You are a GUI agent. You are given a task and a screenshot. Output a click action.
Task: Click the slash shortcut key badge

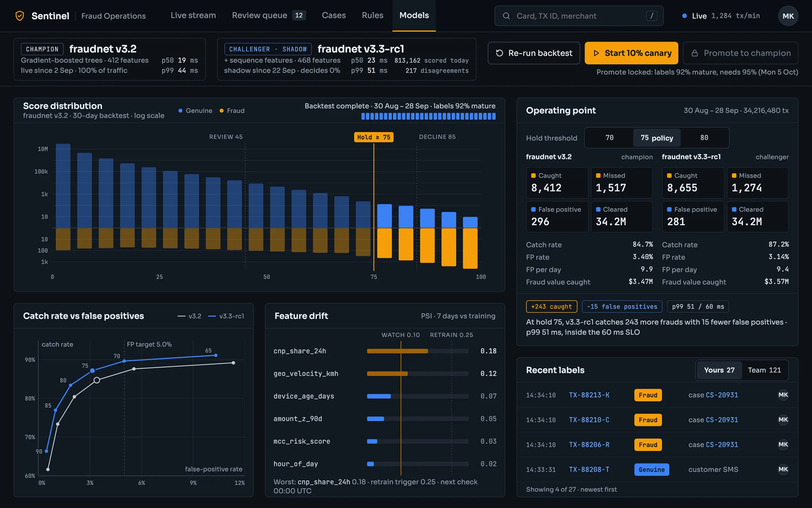[x=652, y=16]
